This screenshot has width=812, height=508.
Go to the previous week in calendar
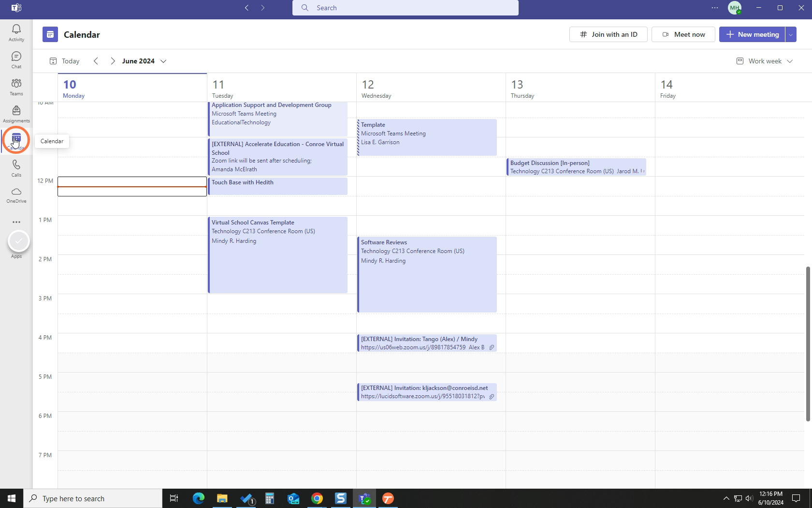96,61
